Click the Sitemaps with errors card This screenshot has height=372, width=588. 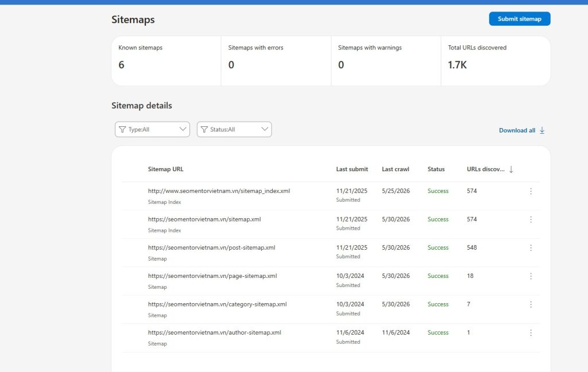(276, 61)
